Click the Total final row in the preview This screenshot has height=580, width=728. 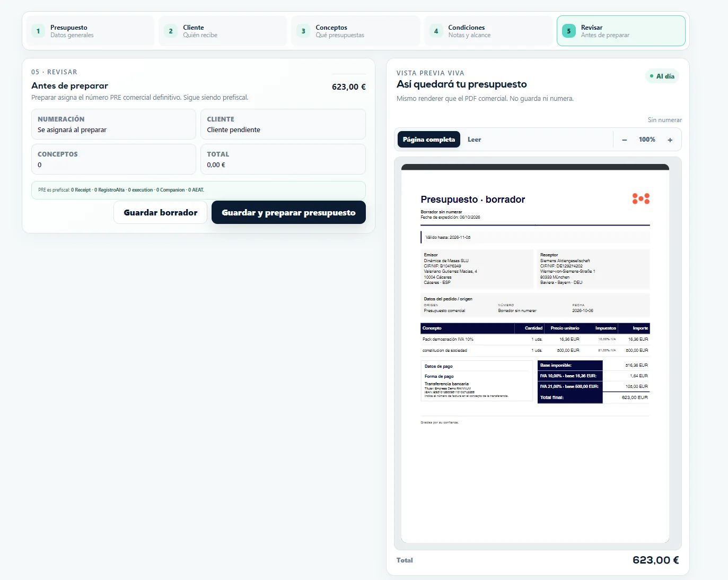pos(593,397)
